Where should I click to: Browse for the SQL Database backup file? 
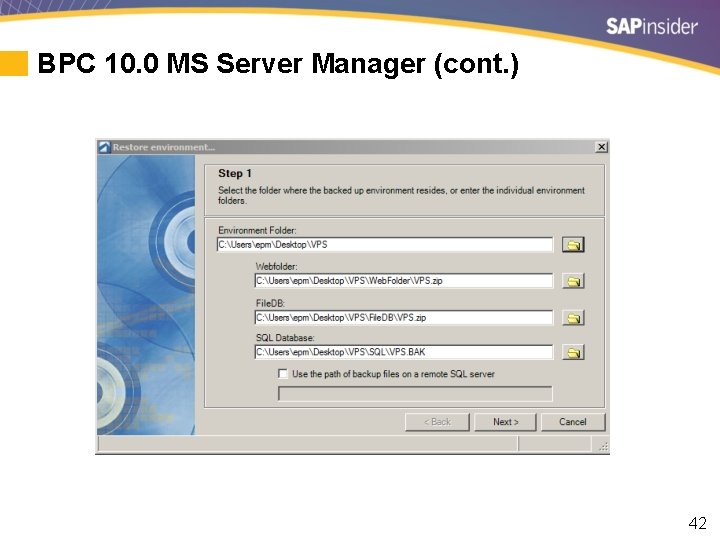coord(573,352)
